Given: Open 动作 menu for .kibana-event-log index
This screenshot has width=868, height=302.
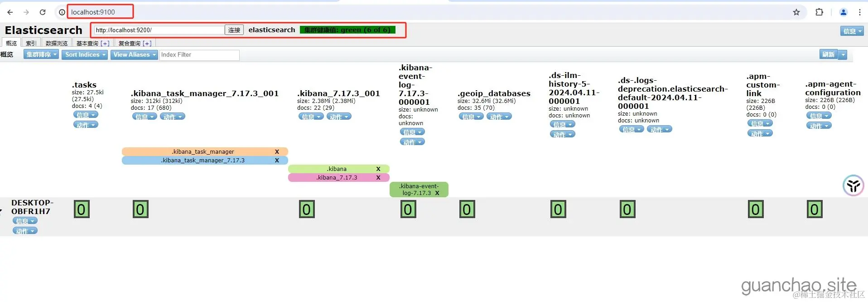Looking at the screenshot, I should click(x=412, y=142).
